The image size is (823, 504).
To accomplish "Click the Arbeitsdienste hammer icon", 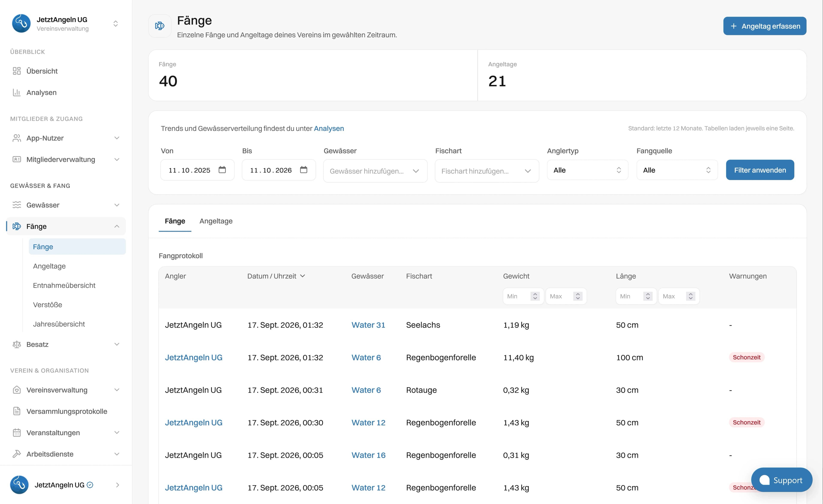I will 17,454.
